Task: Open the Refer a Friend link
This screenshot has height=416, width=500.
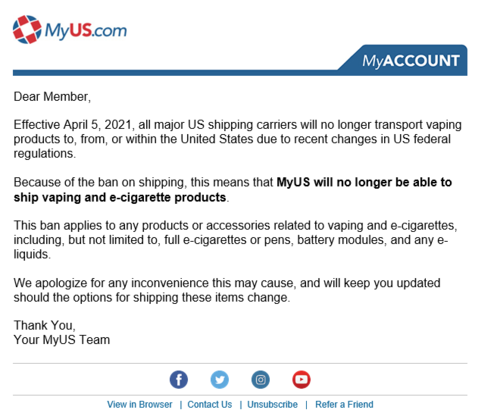Action: click(344, 404)
